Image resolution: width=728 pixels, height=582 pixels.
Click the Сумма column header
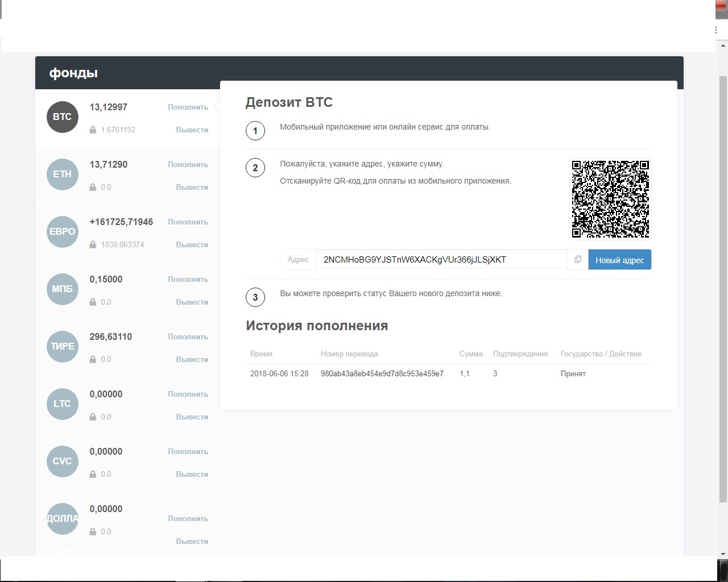tap(471, 354)
